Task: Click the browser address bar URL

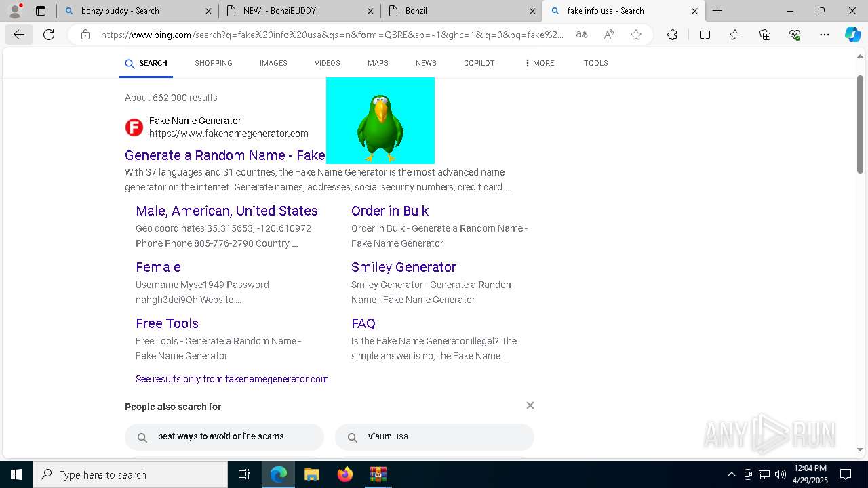Action: (x=332, y=35)
